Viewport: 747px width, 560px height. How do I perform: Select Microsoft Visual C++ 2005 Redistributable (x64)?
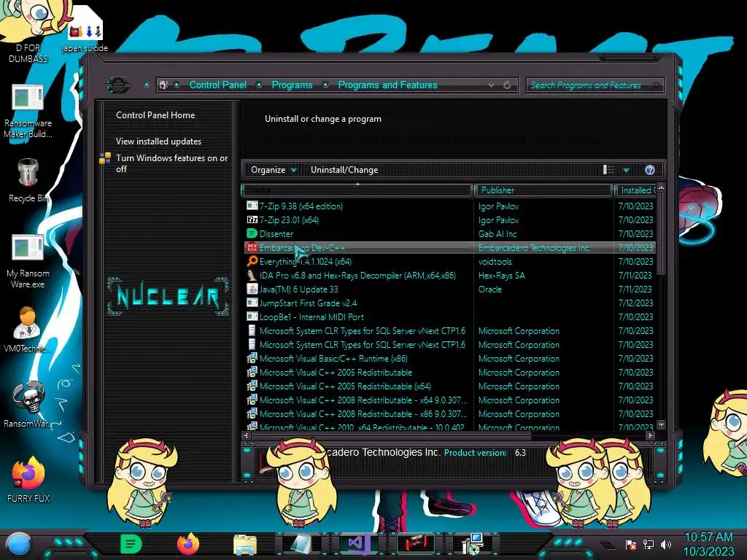tap(449, 386)
